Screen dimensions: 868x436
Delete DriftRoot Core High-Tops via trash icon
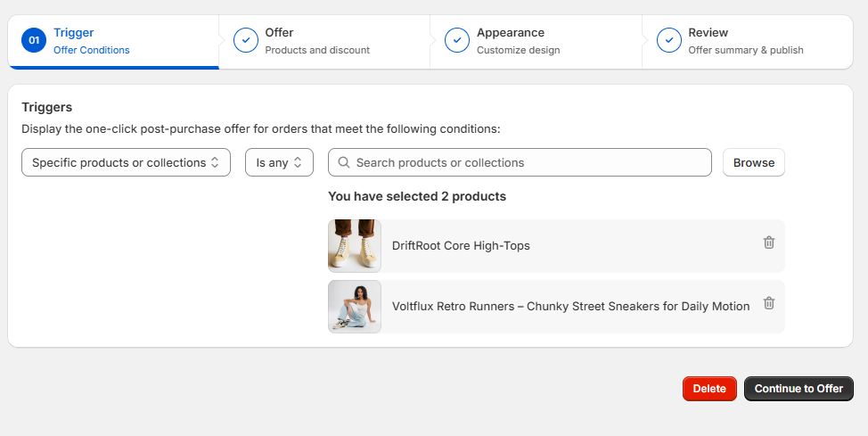tap(769, 243)
